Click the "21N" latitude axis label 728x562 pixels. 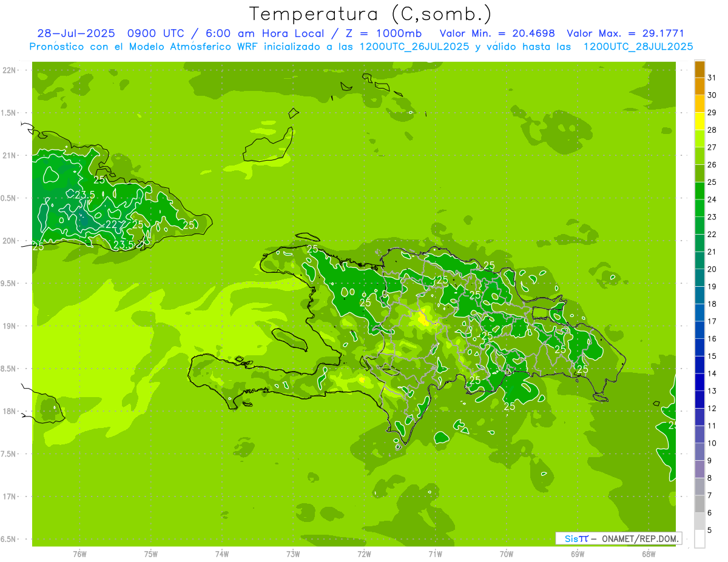click(9, 156)
